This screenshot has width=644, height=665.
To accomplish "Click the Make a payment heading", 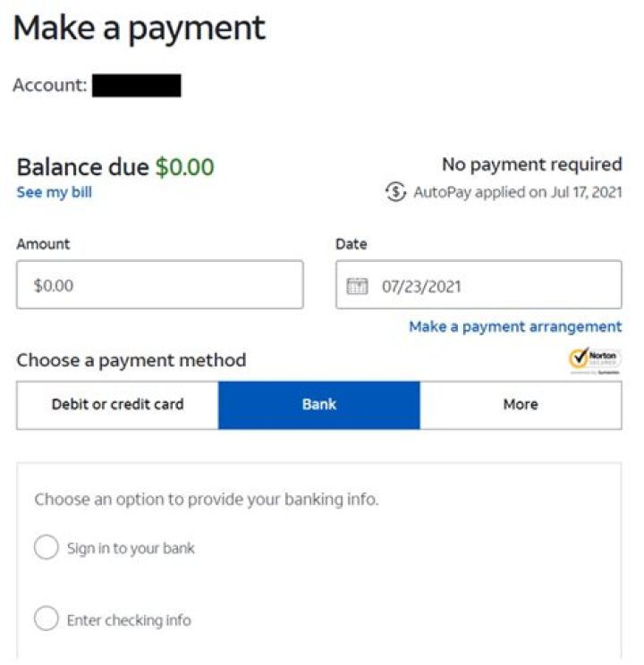I will [140, 29].
